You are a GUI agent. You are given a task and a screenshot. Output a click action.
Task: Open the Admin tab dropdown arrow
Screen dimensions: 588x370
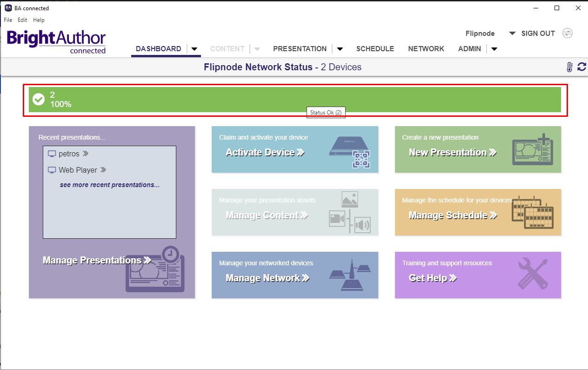pyautogui.click(x=494, y=49)
